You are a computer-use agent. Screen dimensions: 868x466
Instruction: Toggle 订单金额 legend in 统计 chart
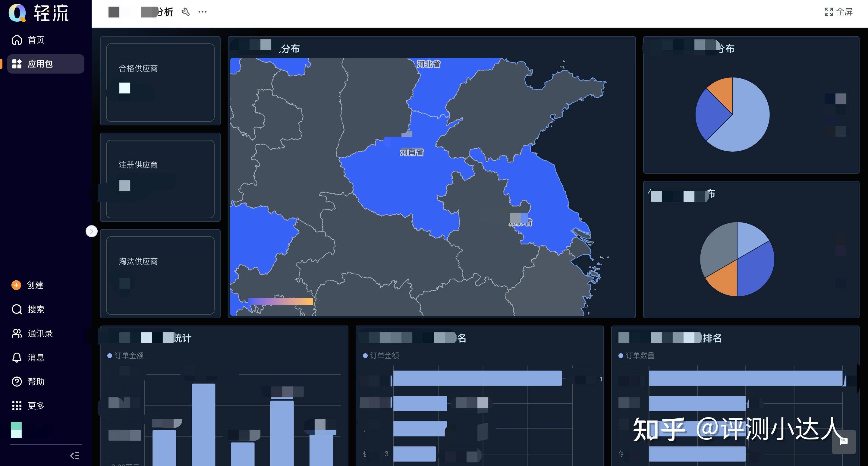(125, 355)
